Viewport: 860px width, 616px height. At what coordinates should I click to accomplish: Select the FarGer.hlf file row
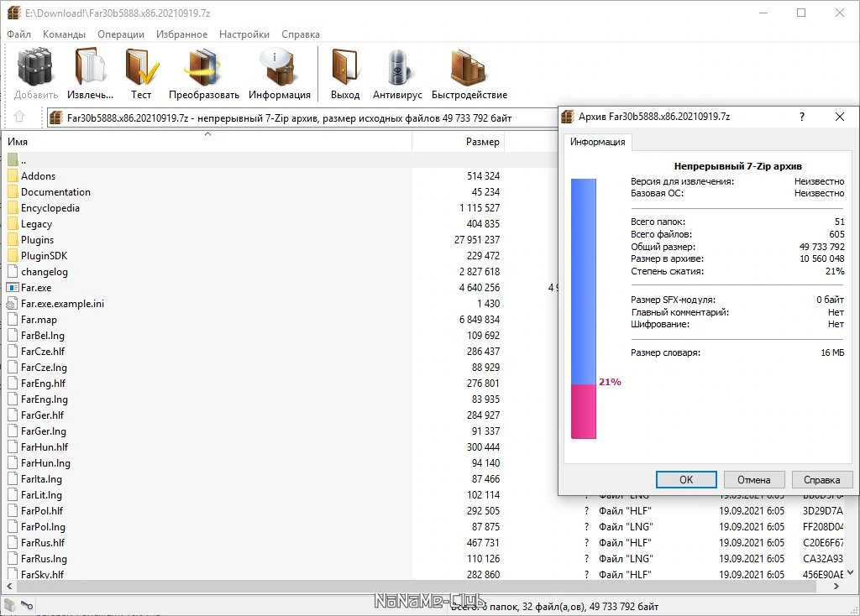pyautogui.click(x=280, y=415)
